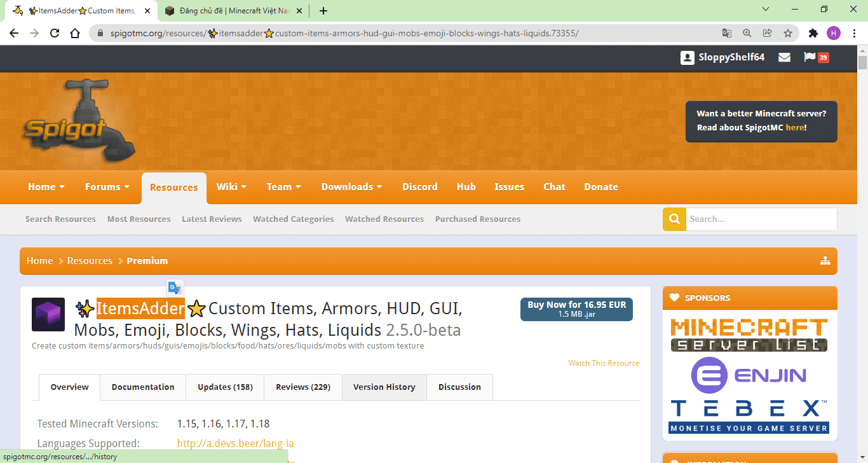Open the Resources navigation tab
The width and height of the screenshot is (868, 463).
click(x=174, y=188)
